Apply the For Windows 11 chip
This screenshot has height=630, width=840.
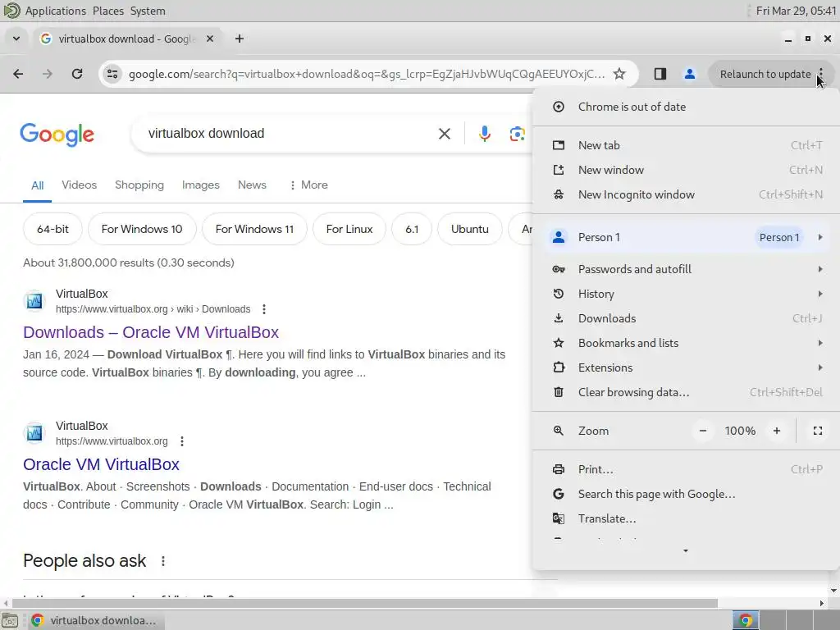(254, 229)
